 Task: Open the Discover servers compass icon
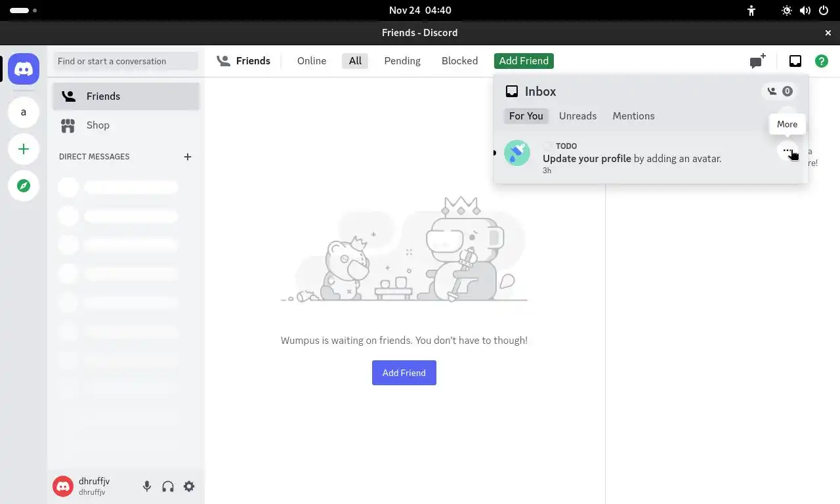pos(24,186)
